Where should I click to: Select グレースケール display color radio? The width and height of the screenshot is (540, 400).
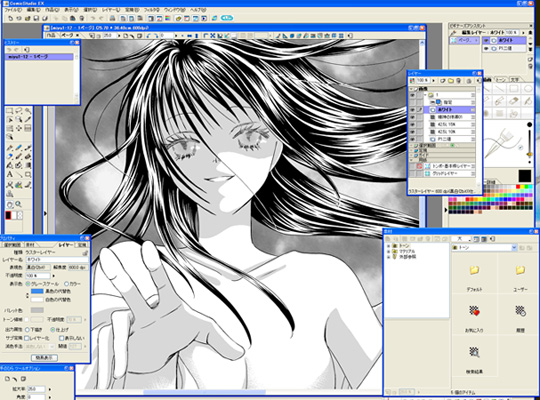[28, 284]
